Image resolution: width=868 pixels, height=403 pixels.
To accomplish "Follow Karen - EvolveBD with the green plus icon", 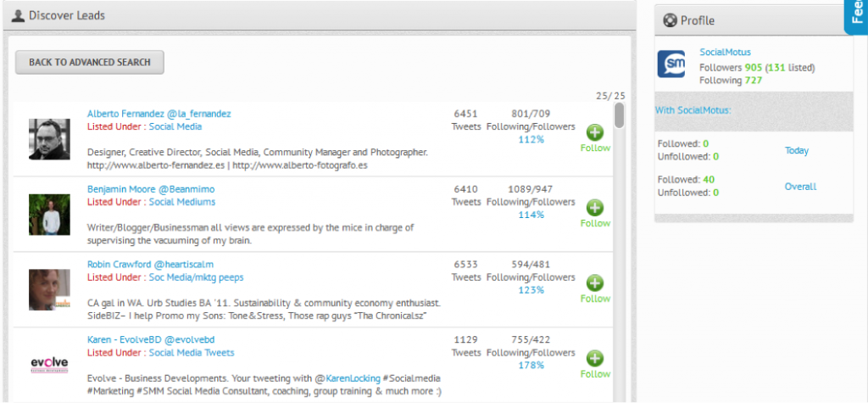I will pyautogui.click(x=595, y=359).
